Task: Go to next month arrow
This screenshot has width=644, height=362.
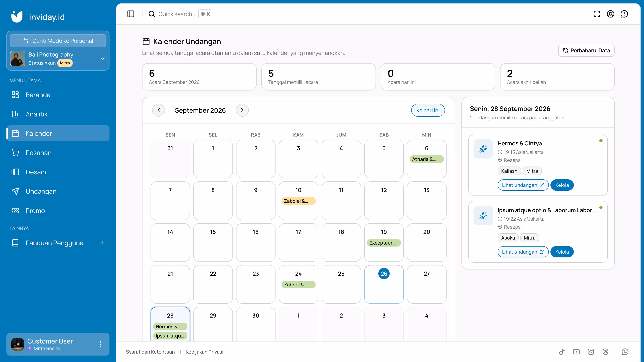Action: click(242, 110)
